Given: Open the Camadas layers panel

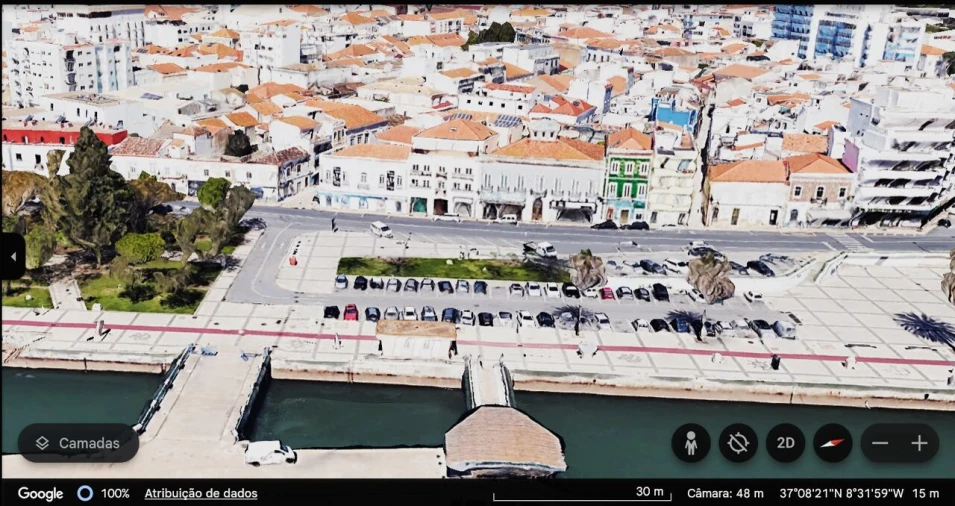Looking at the screenshot, I should pyautogui.click(x=78, y=443).
